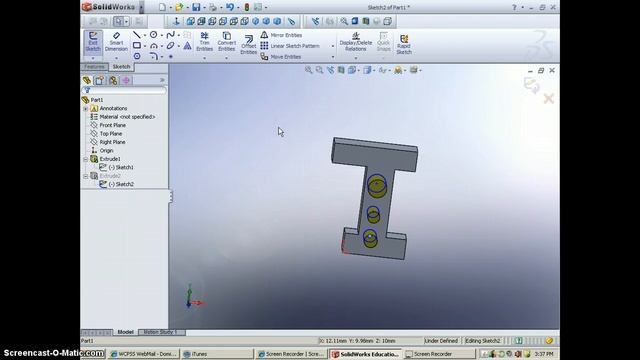Screen dimensions: 640x360
Task: Click ConfigurationManager tab icon
Action: pos(113,80)
